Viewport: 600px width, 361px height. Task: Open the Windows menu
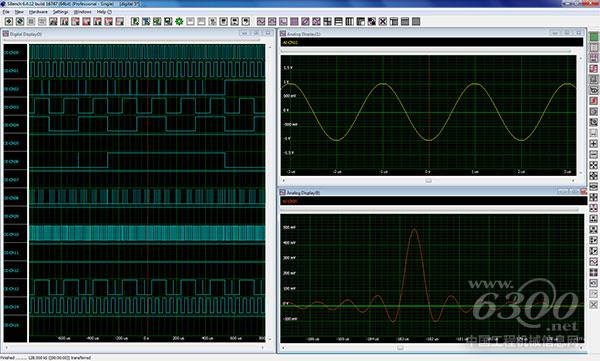[x=83, y=12]
